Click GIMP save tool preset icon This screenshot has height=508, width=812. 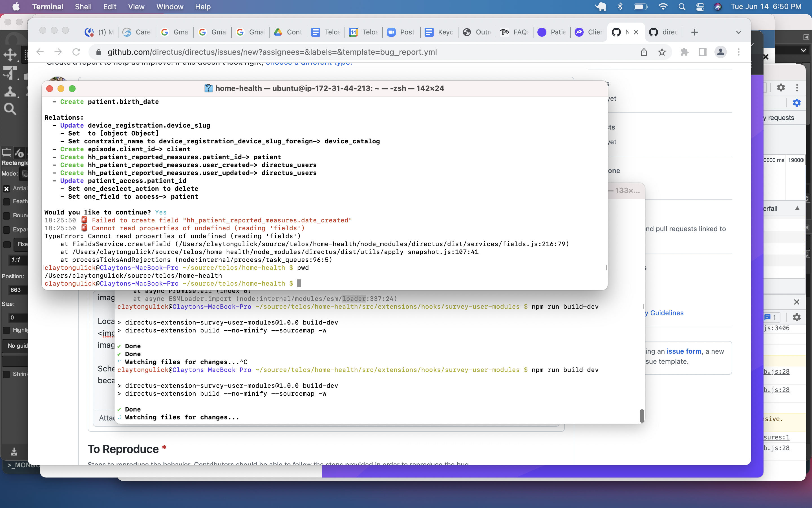(14, 451)
